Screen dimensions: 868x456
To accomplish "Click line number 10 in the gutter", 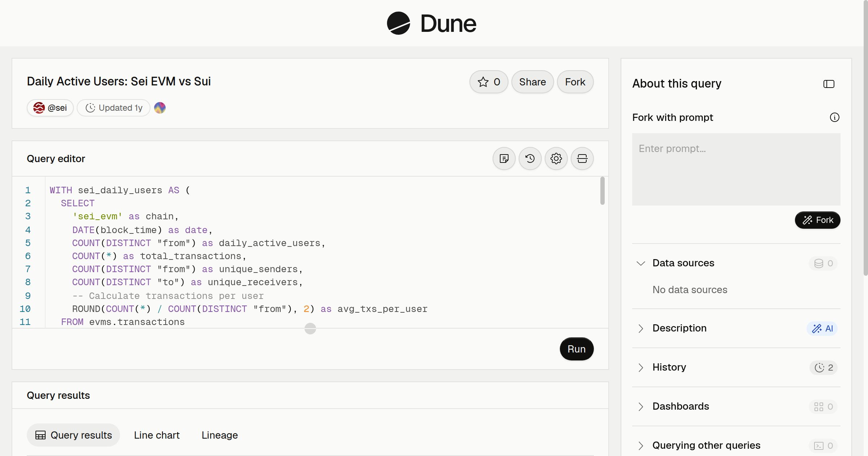I will 25,309.
